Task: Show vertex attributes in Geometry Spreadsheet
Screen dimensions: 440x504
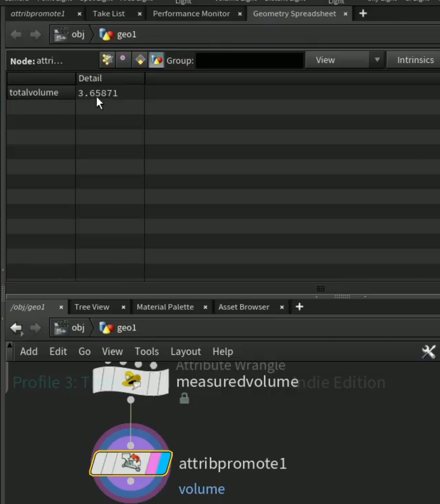Action: point(123,60)
